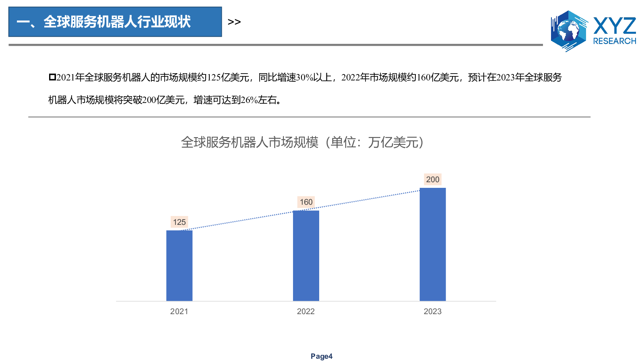Click the axis label '2022'
The image size is (644, 362).
[306, 311]
